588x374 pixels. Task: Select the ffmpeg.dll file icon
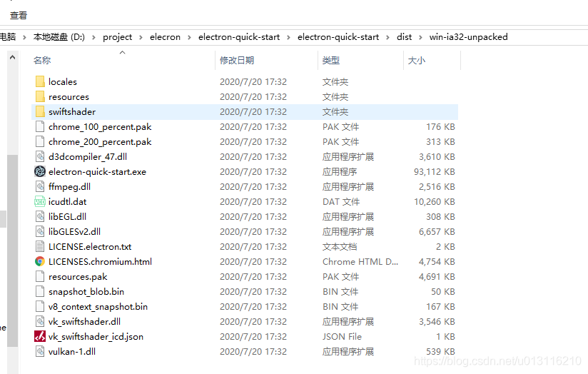point(40,186)
